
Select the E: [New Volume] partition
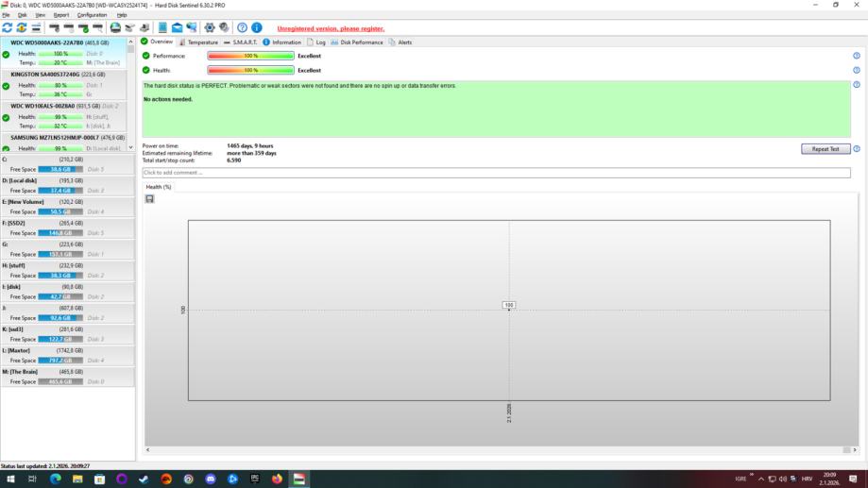pos(67,207)
